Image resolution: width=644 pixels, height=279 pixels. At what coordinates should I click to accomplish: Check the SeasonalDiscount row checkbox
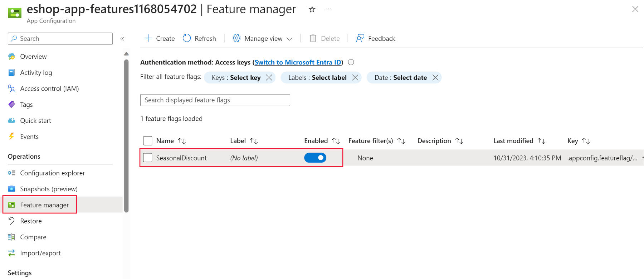148,158
